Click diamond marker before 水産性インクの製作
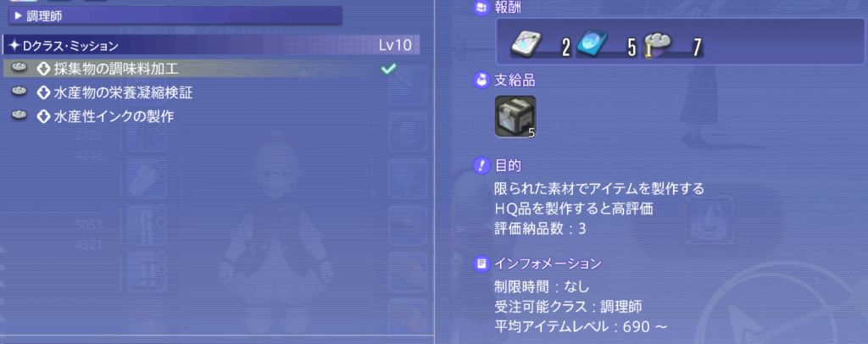Image resolution: width=868 pixels, height=344 pixels. pos(43,117)
